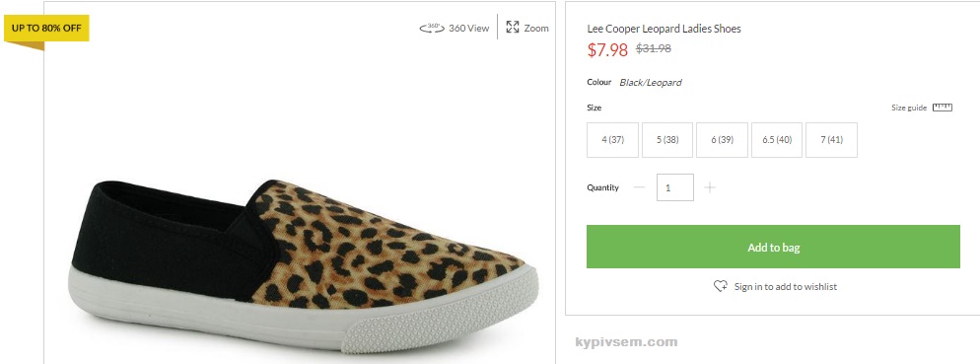This screenshot has width=980, height=364.
Task: Focus the quantity input field
Action: (x=675, y=187)
